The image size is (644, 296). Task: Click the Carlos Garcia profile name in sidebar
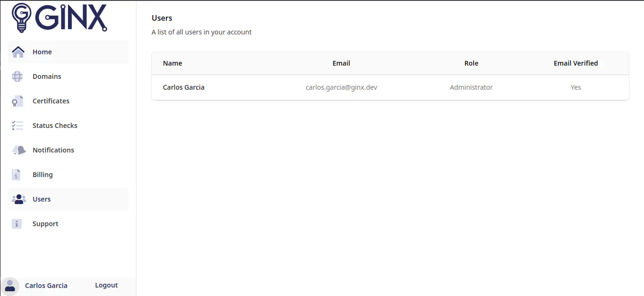click(x=46, y=286)
